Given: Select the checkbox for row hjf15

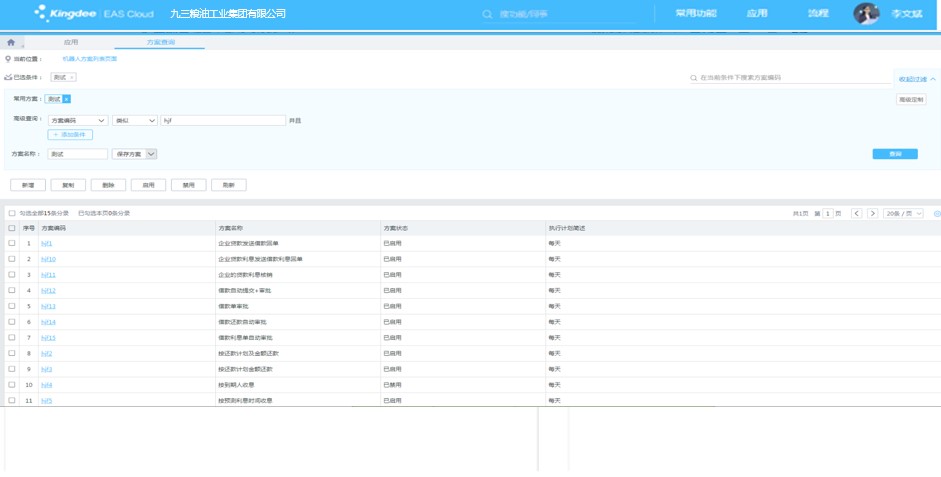Looking at the screenshot, I should 11,337.
